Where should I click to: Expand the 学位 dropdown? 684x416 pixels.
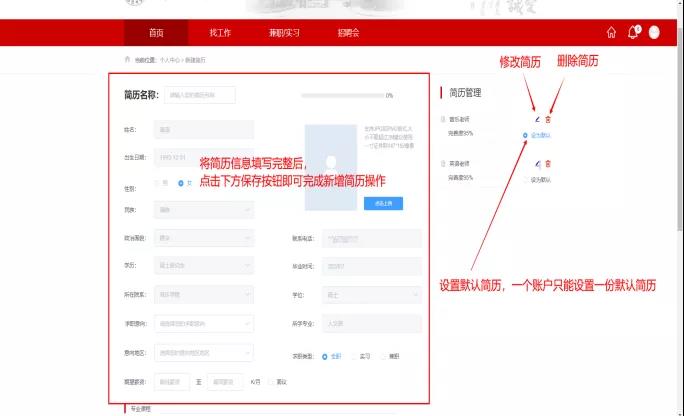pos(371,296)
